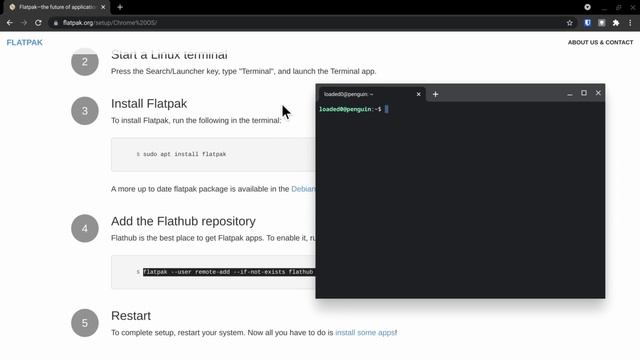The height and width of the screenshot is (360, 640).
Task: Open the Bitwarden shield extension
Action: (x=587, y=23)
